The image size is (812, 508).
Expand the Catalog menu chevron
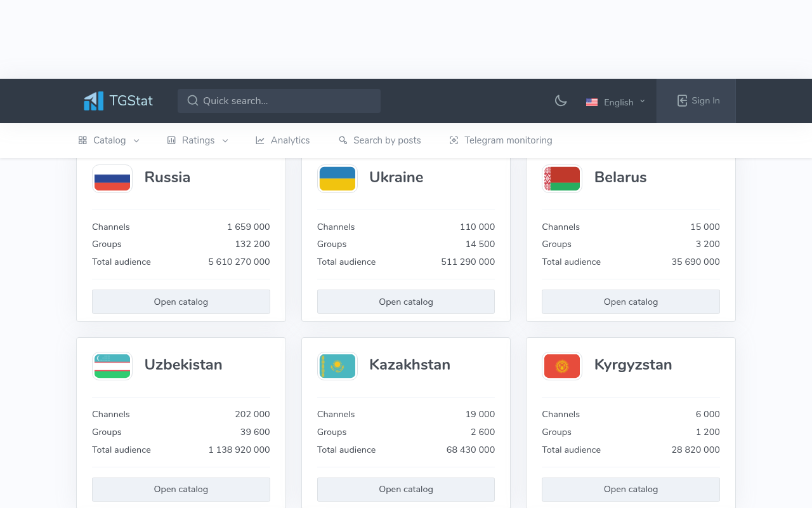[136, 140]
